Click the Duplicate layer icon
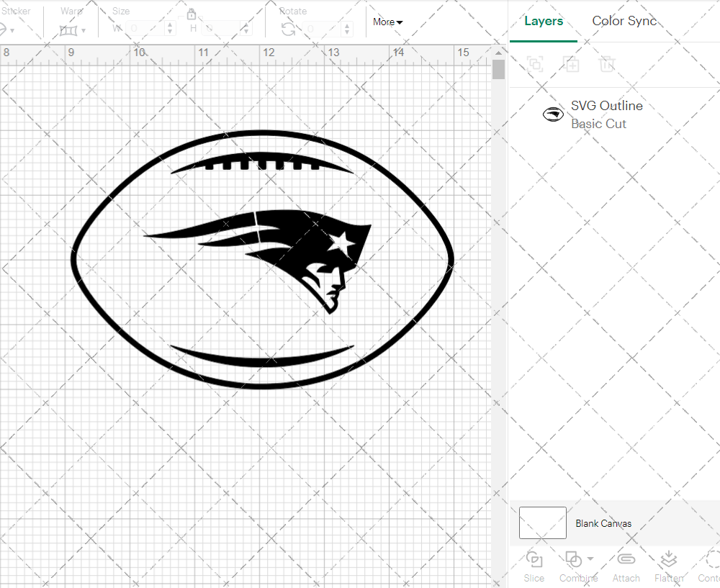This screenshot has height=588, width=720. click(x=571, y=64)
